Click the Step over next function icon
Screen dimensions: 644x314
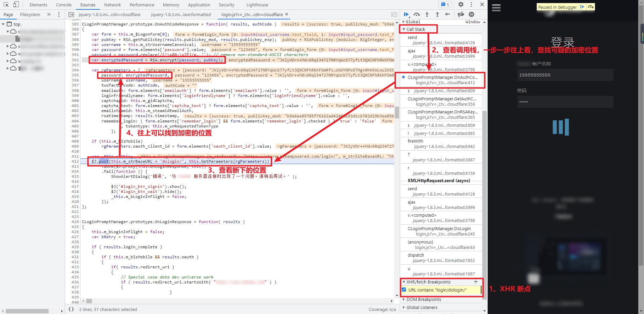coord(417,14)
